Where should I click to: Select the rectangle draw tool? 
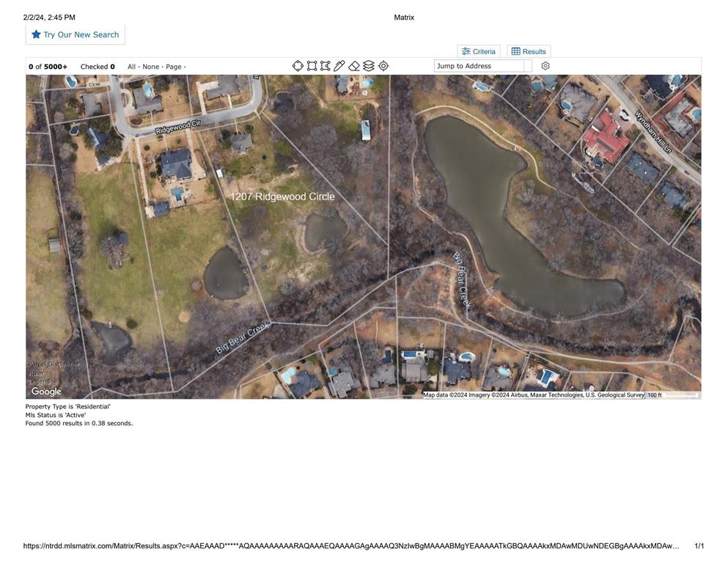coord(312,66)
